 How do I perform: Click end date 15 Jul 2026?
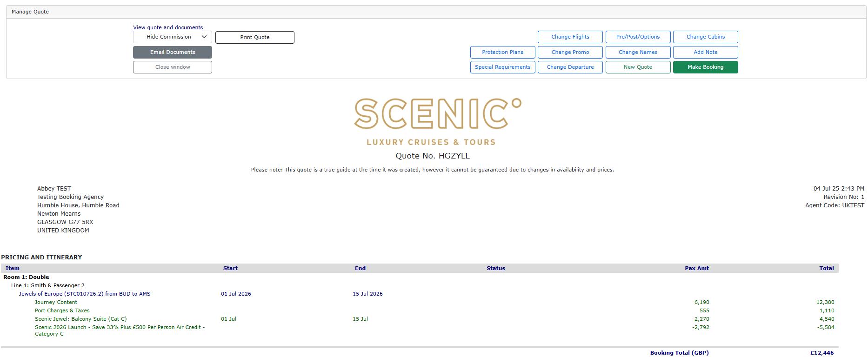[x=367, y=294]
